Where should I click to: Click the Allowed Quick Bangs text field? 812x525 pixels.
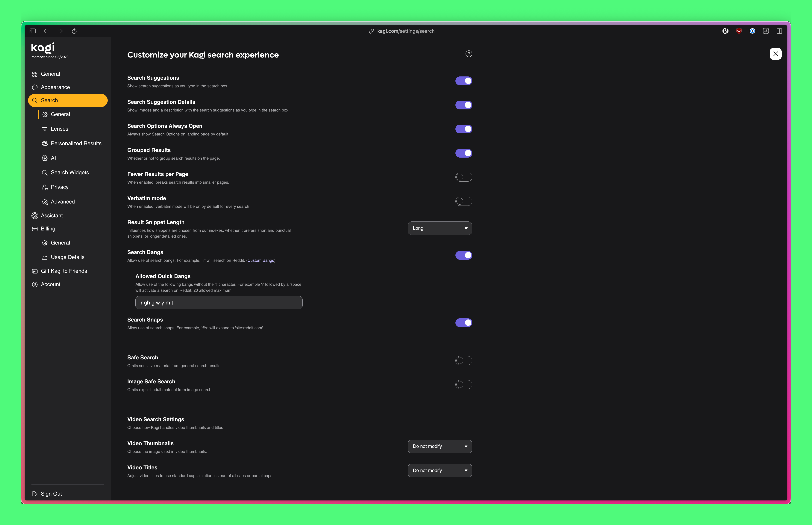click(219, 303)
